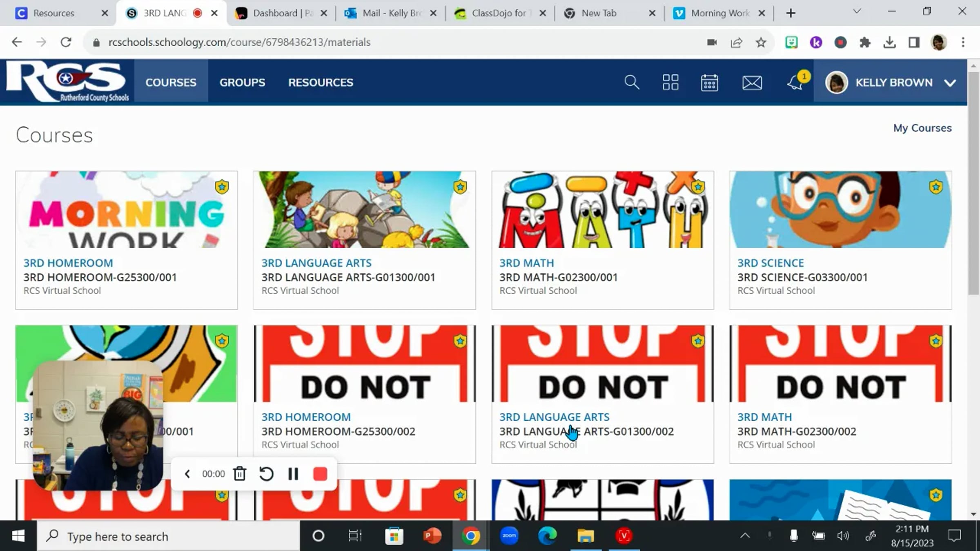Delete the recording with trash icon
980x551 pixels.
pos(240,474)
